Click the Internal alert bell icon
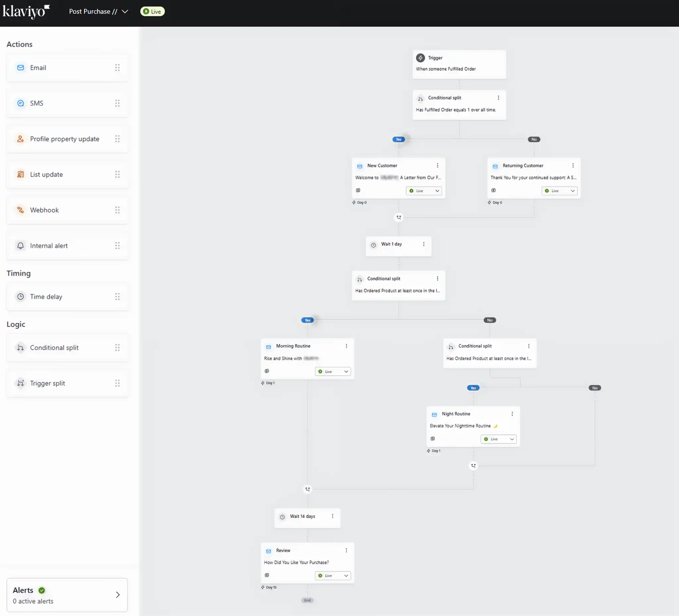Viewport: 679px width, 616px height. point(21,246)
